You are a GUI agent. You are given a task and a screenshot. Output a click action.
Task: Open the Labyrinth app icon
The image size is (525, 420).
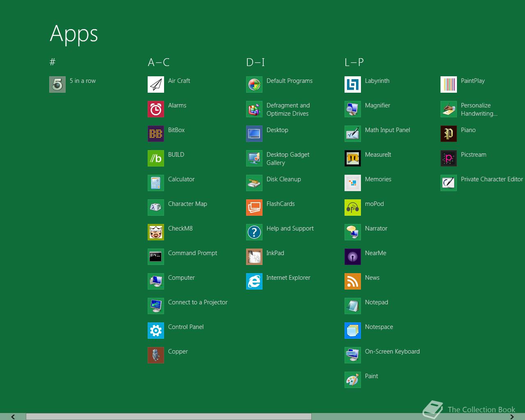(x=353, y=84)
